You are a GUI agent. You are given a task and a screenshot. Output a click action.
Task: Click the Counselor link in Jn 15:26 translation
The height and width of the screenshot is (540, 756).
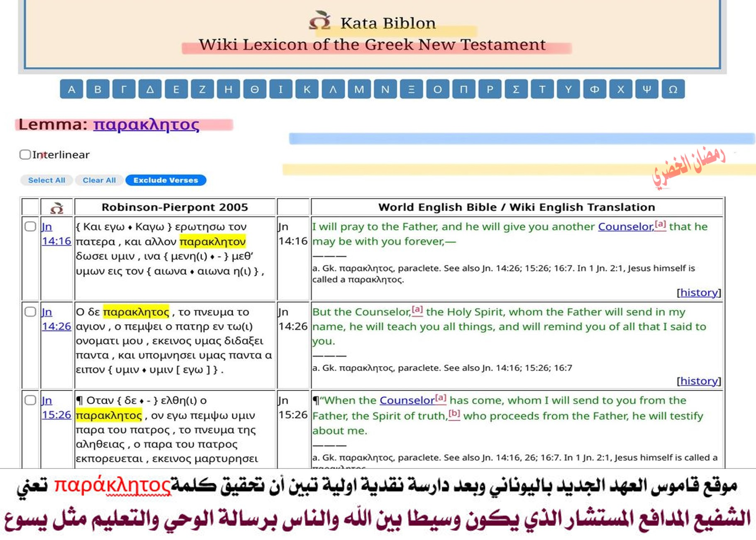click(x=407, y=400)
